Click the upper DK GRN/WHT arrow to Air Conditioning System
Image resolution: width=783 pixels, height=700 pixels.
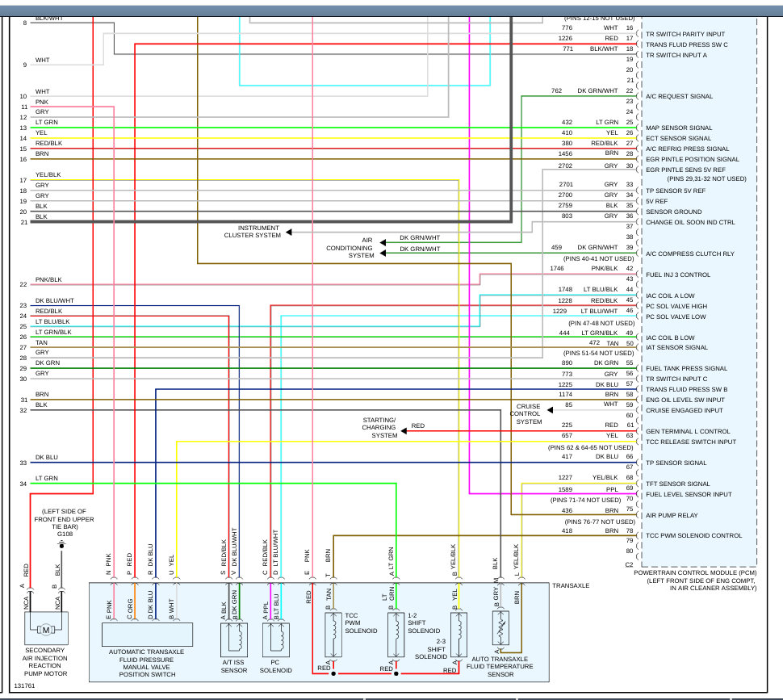(383, 243)
